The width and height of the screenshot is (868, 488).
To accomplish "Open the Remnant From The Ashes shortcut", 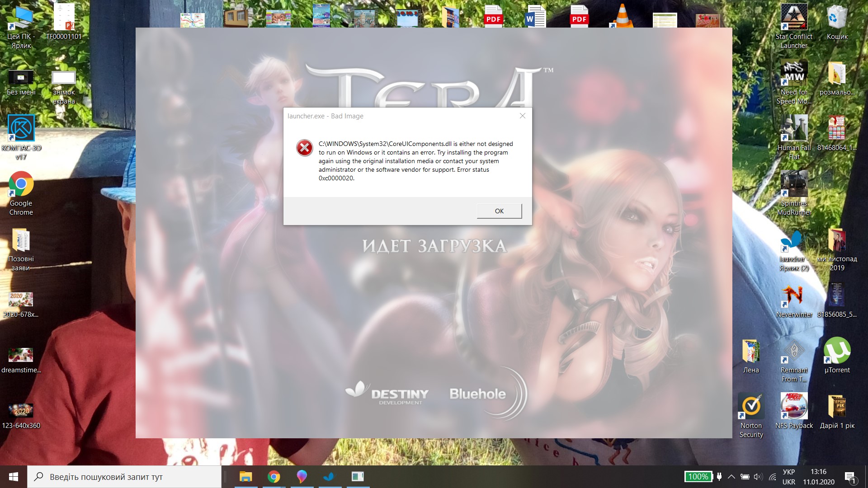I will pyautogui.click(x=794, y=360).
